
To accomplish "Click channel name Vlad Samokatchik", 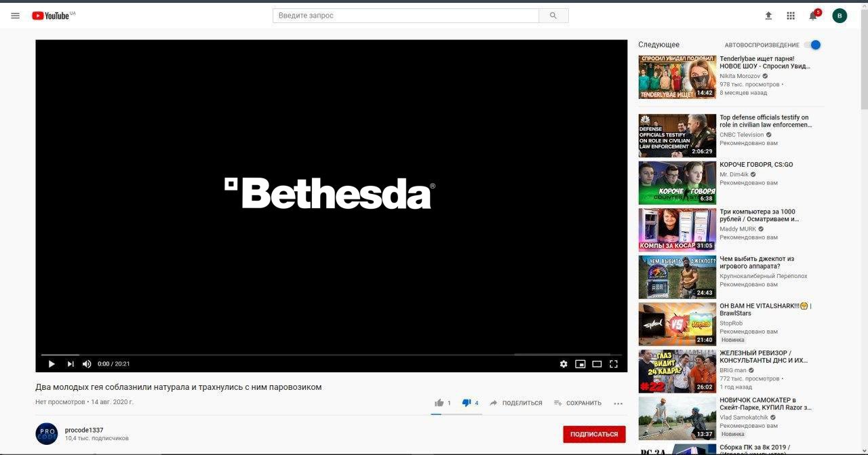I will [743, 418].
